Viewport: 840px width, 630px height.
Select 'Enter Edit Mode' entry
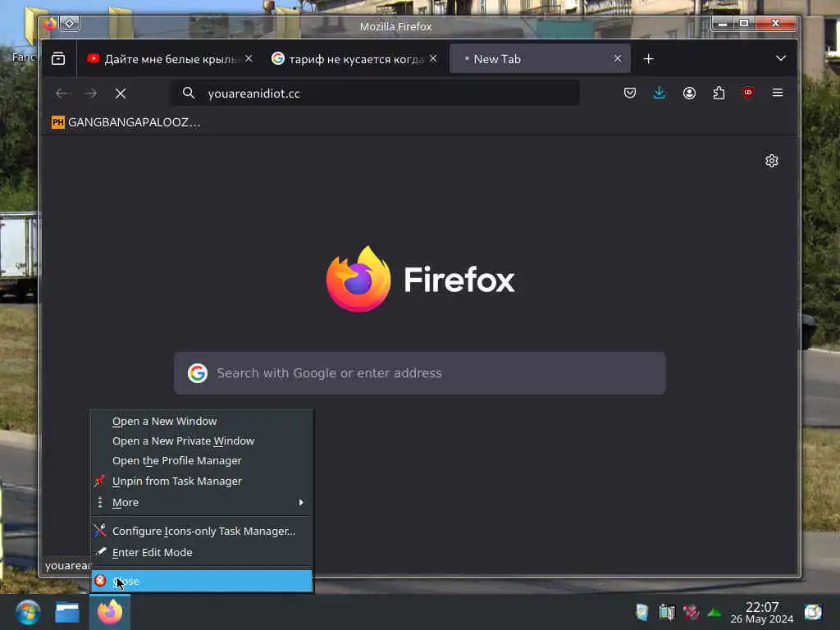tap(202, 552)
